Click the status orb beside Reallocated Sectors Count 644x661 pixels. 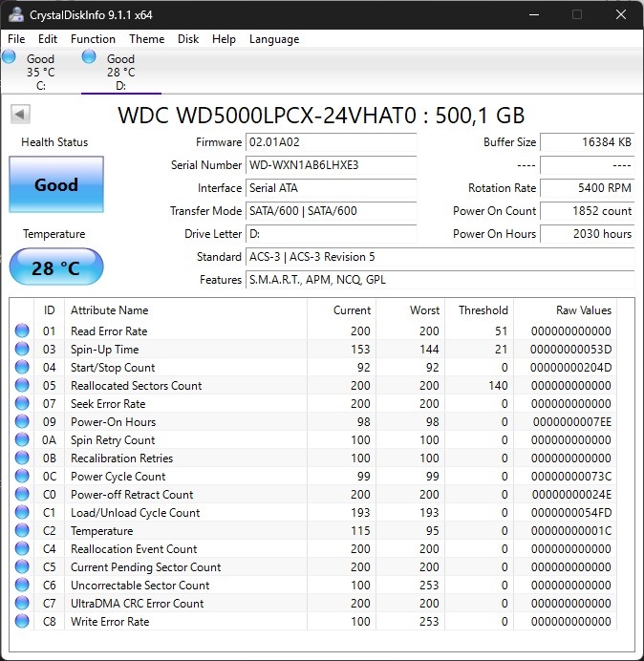click(x=22, y=386)
